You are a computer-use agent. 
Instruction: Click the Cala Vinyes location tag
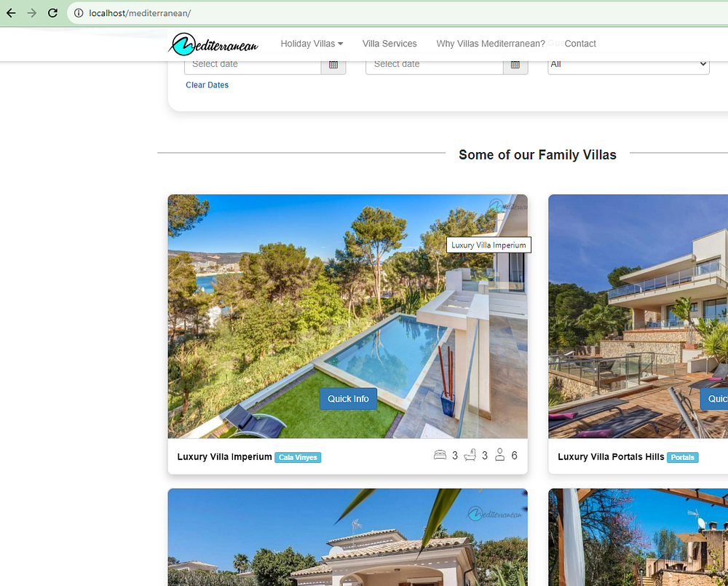pos(298,457)
